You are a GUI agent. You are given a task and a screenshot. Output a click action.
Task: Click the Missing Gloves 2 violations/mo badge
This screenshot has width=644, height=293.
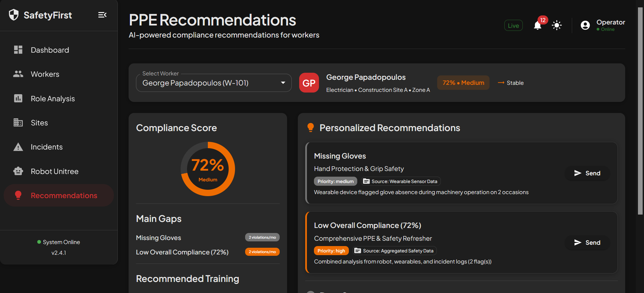pyautogui.click(x=262, y=237)
